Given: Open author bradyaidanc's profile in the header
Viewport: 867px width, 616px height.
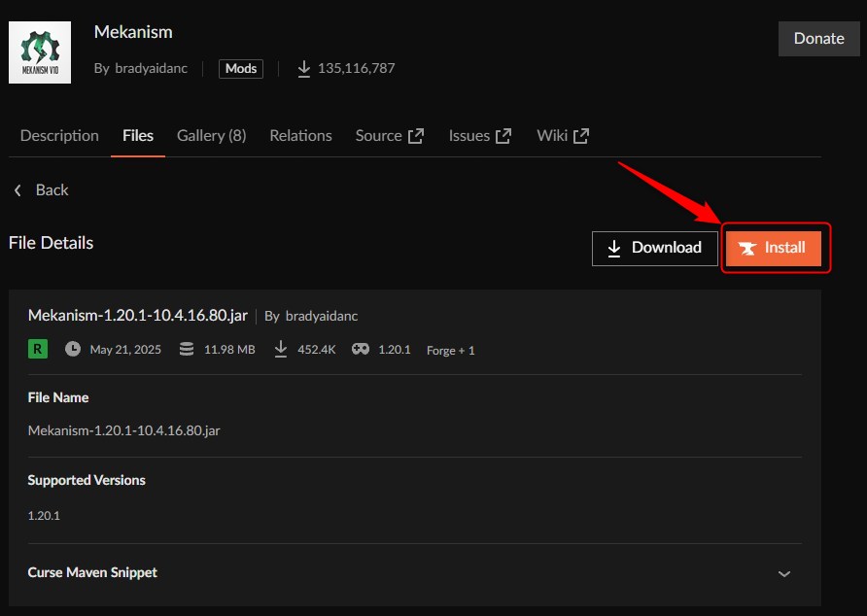Looking at the screenshot, I should [x=151, y=68].
